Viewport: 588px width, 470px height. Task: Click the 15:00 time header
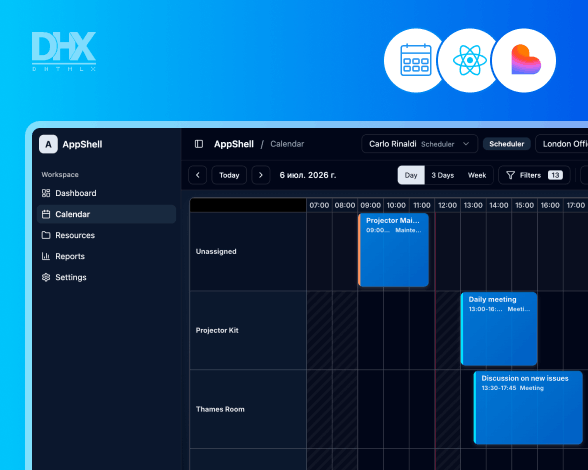pyautogui.click(x=524, y=205)
